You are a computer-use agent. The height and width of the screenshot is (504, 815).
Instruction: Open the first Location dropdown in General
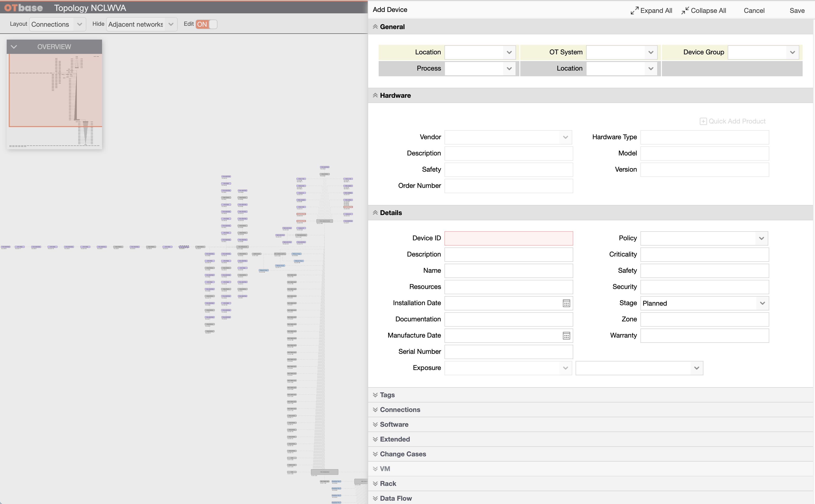(x=480, y=52)
